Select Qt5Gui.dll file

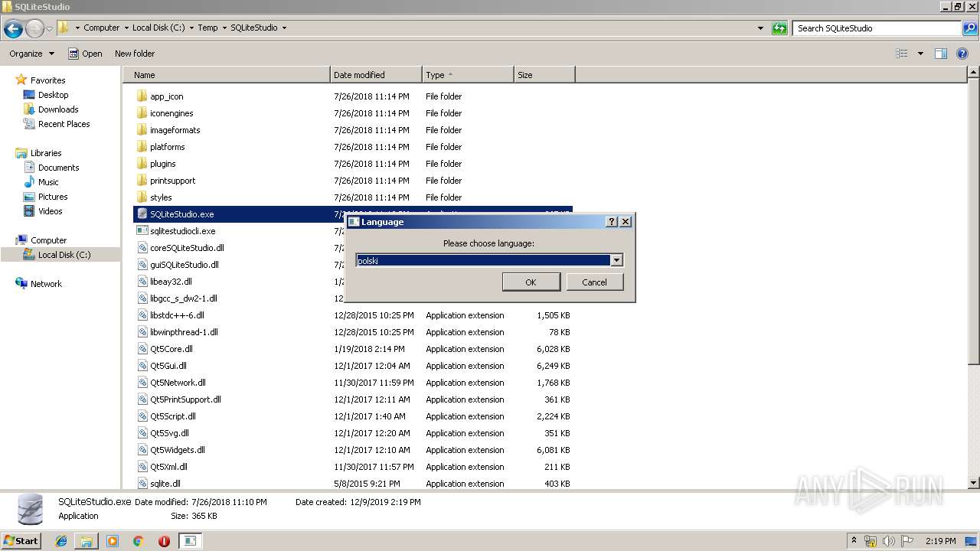click(x=168, y=366)
